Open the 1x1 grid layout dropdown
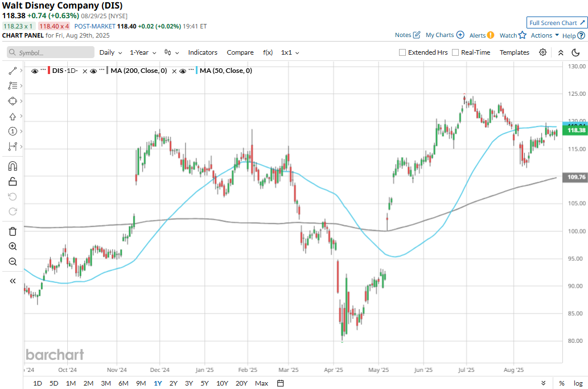 pyautogui.click(x=290, y=52)
